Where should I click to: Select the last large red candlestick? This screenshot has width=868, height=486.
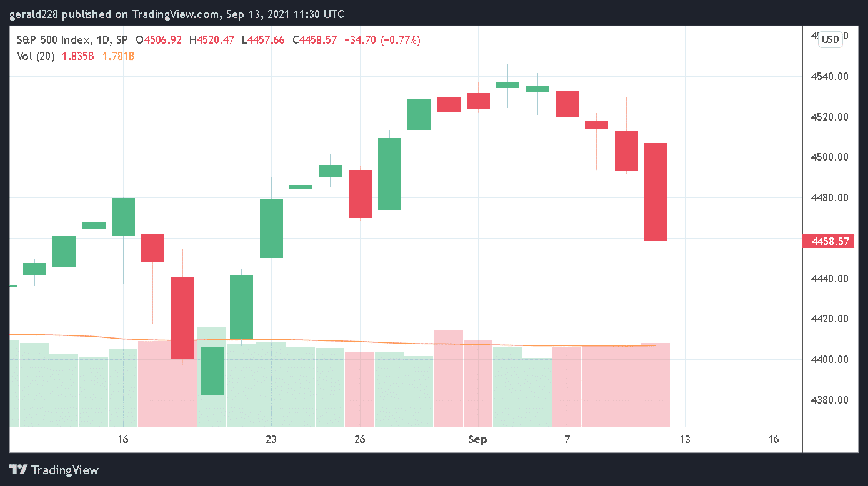coord(656,192)
